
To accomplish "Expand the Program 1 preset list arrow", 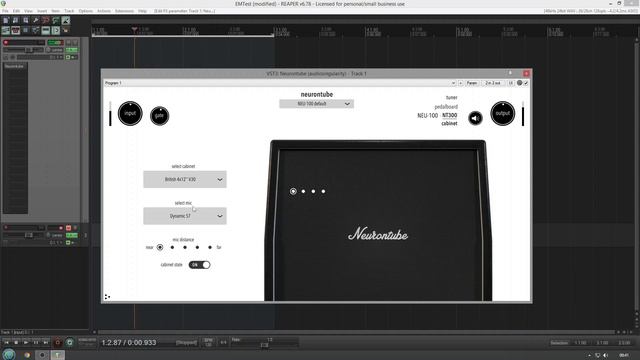I will point(453,83).
